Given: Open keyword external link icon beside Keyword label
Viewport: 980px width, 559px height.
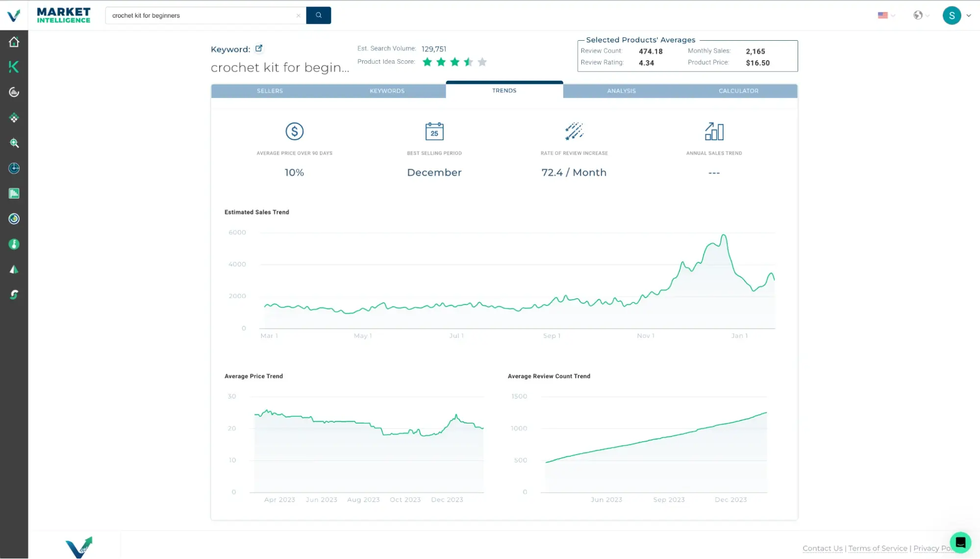Looking at the screenshot, I should [259, 49].
